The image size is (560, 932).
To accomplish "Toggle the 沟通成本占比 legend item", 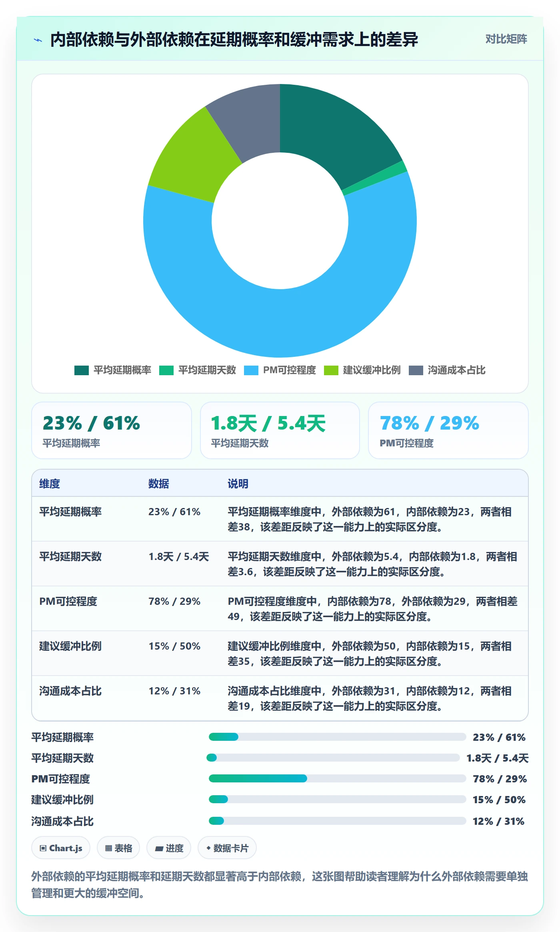I will (x=447, y=370).
